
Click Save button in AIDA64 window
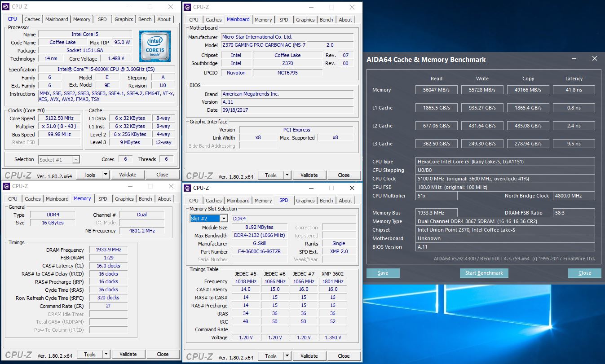383,273
